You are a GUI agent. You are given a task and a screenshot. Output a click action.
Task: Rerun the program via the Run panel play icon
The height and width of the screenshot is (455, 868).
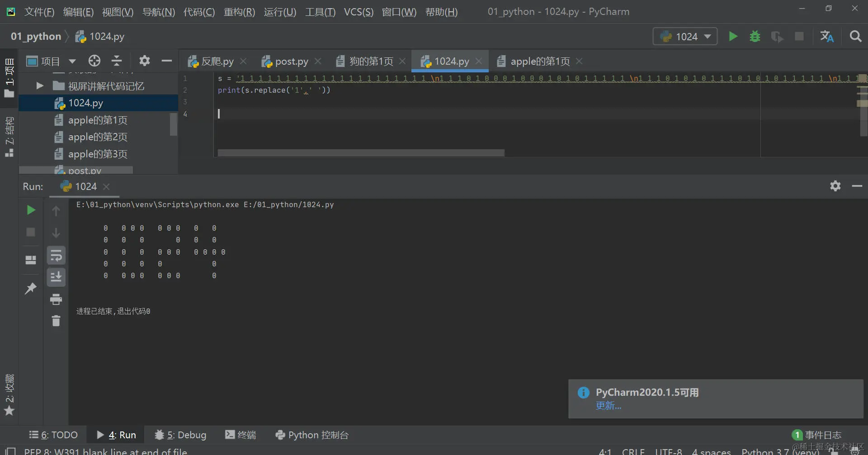30,210
